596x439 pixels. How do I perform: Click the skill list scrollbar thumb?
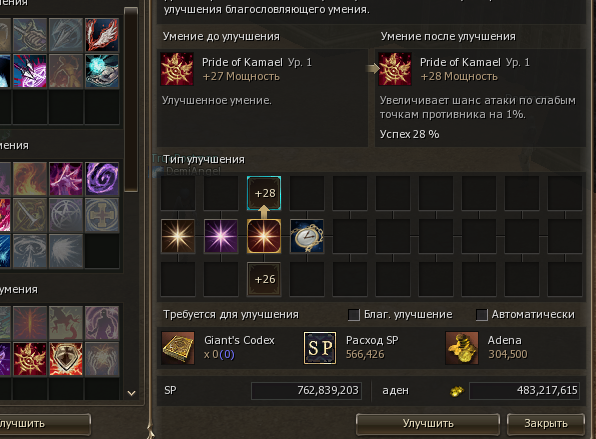point(131,100)
